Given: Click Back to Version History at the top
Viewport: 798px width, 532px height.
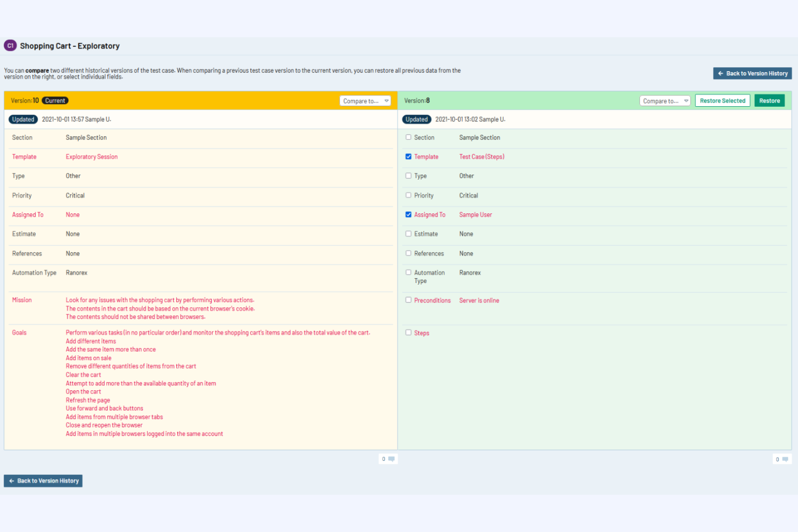Looking at the screenshot, I should pyautogui.click(x=752, y=73).
